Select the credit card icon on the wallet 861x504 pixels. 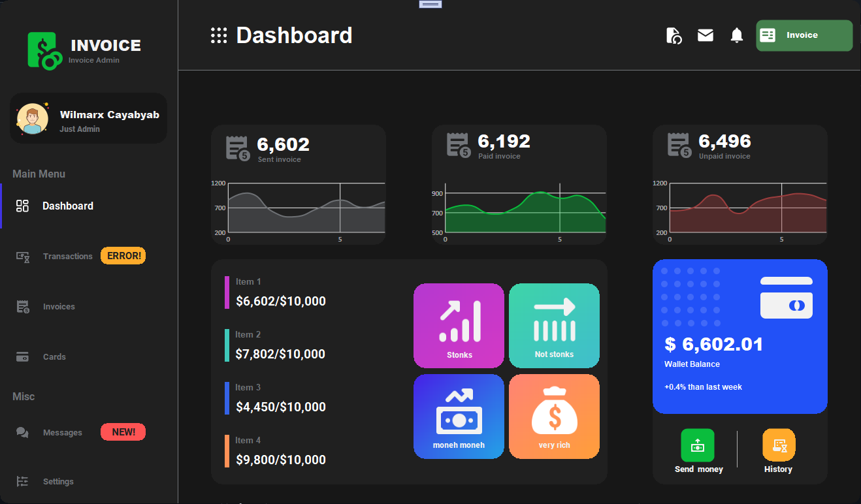pyautogui.click(x=786, y=305)
